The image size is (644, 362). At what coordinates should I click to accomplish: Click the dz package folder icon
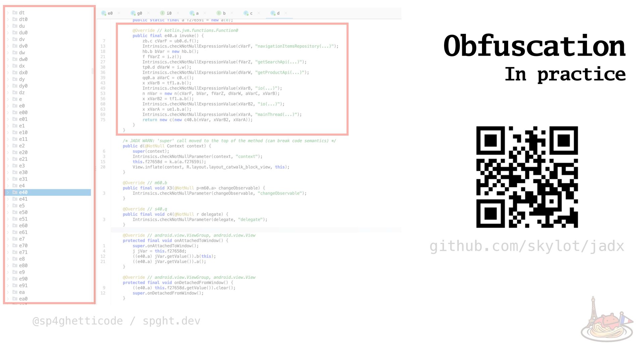pos(15,93)
